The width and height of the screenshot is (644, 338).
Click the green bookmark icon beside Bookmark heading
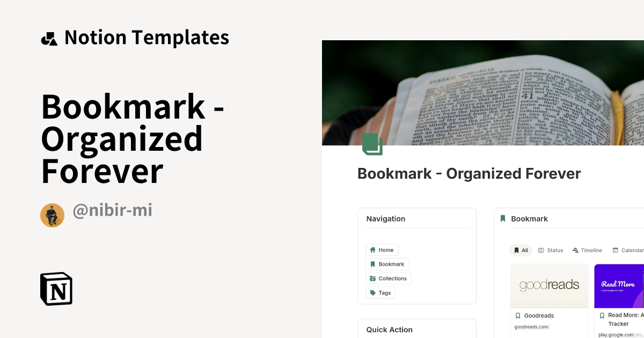click(x=502, y=218)
